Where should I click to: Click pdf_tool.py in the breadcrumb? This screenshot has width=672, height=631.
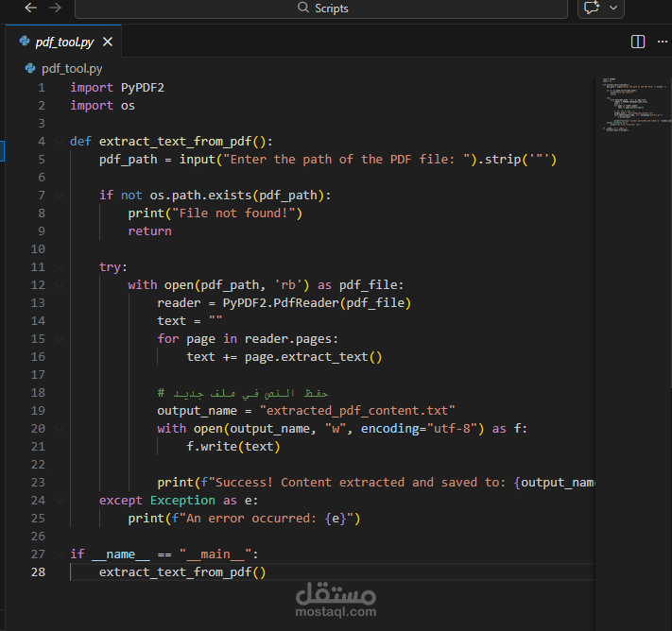(x=72, y=69)
